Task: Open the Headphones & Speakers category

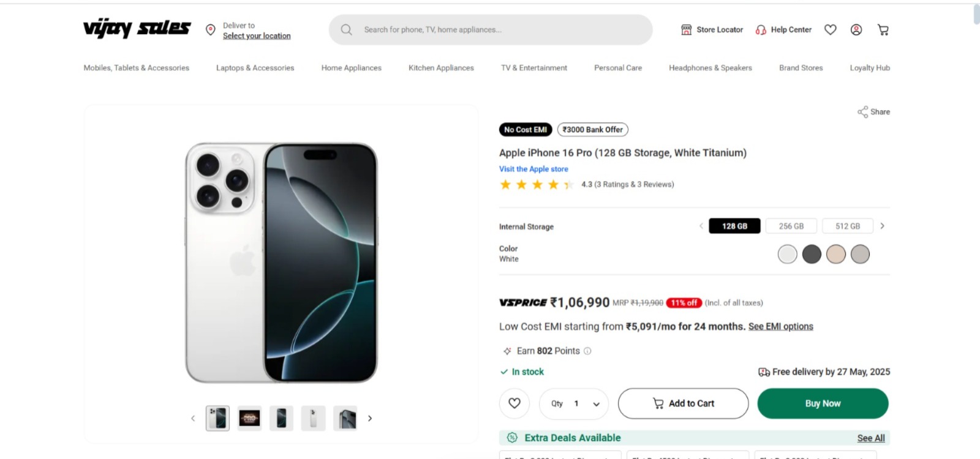Action: tap(710, 68)
